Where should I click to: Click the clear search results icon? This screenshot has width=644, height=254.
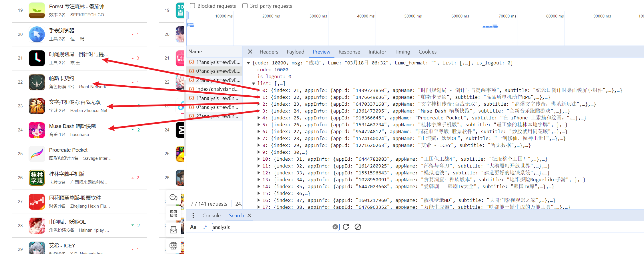[x=358, y=227]
